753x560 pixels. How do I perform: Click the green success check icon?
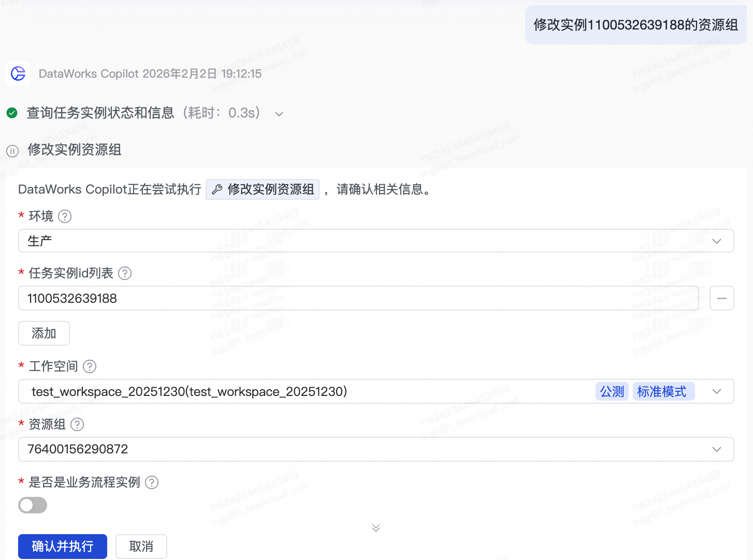coord(12,113)
